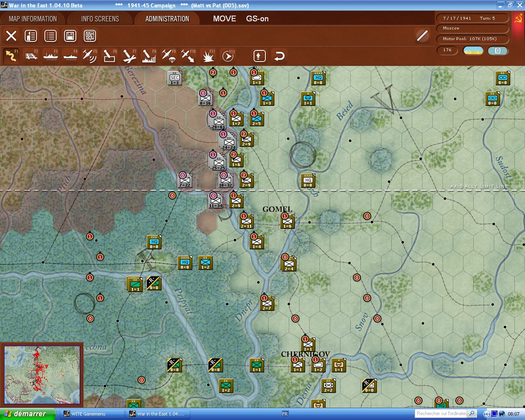The width and height of the screenshot is (525, 420).
Task: Activate F2 rail movement mode
Action: click(31, 56)
